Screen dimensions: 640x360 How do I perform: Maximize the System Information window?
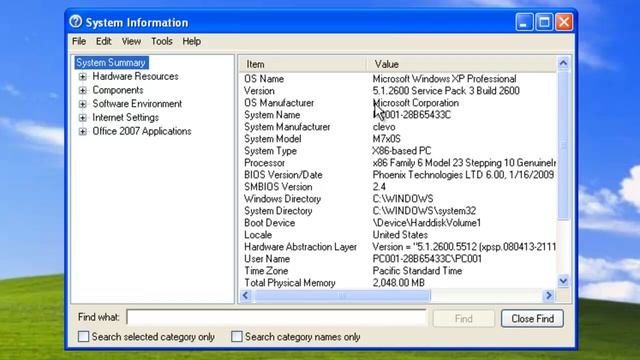(x=544, y=22)
